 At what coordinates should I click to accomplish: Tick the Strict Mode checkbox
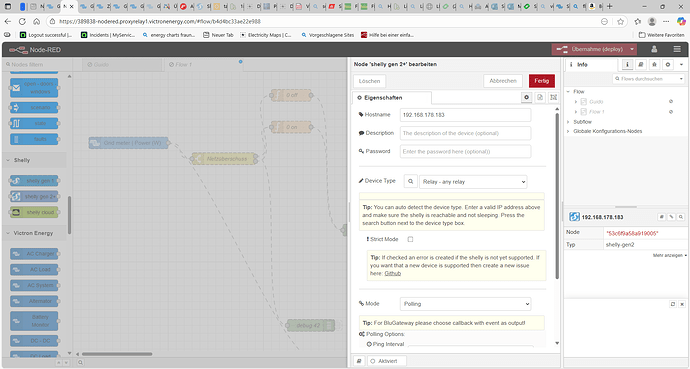click(x=410, y=239)
